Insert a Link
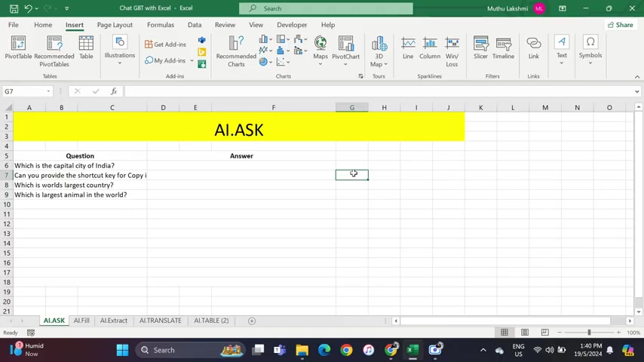Screen dimensions: 644x362 (533, 48)
